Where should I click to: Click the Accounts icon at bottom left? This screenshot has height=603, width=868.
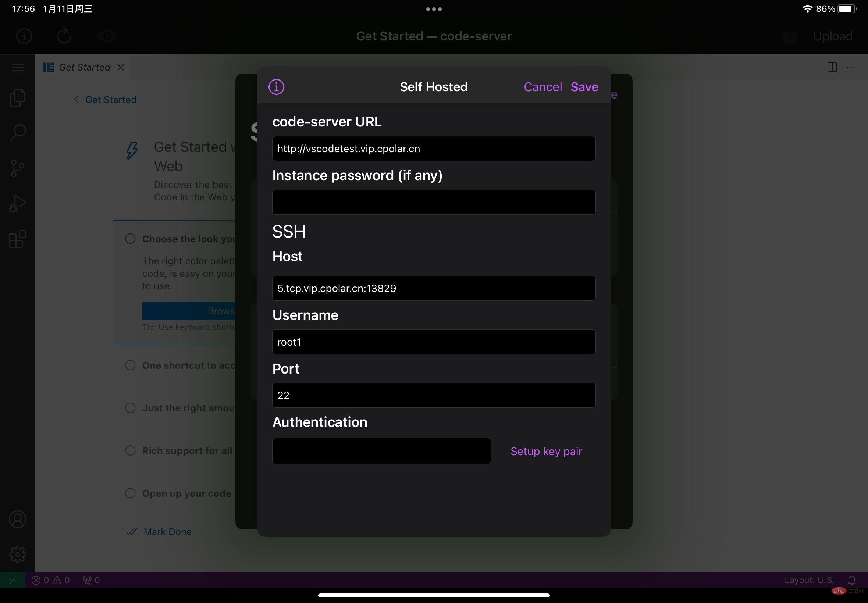[x=17, y=519]
